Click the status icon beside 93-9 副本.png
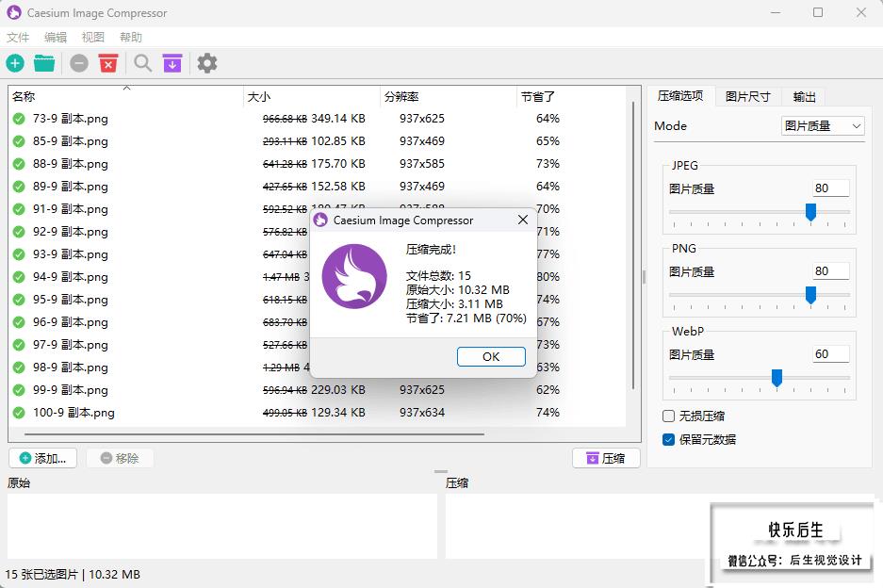 (x=19, y=254)
